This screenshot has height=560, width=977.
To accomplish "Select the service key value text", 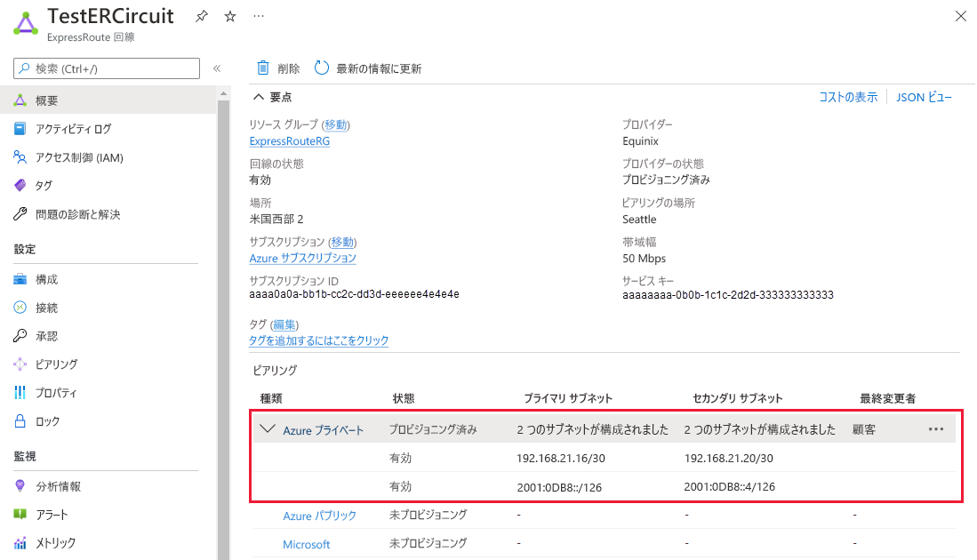I will (728, 295).
